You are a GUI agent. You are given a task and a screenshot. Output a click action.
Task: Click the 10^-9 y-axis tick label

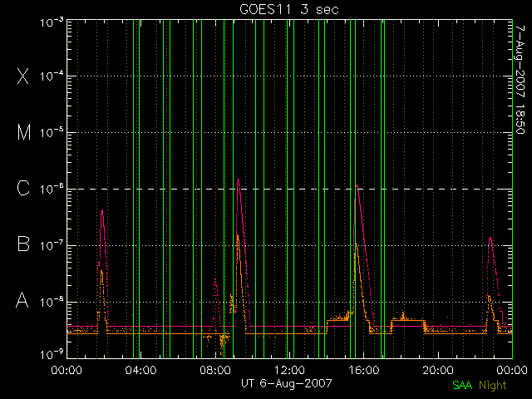52,355
